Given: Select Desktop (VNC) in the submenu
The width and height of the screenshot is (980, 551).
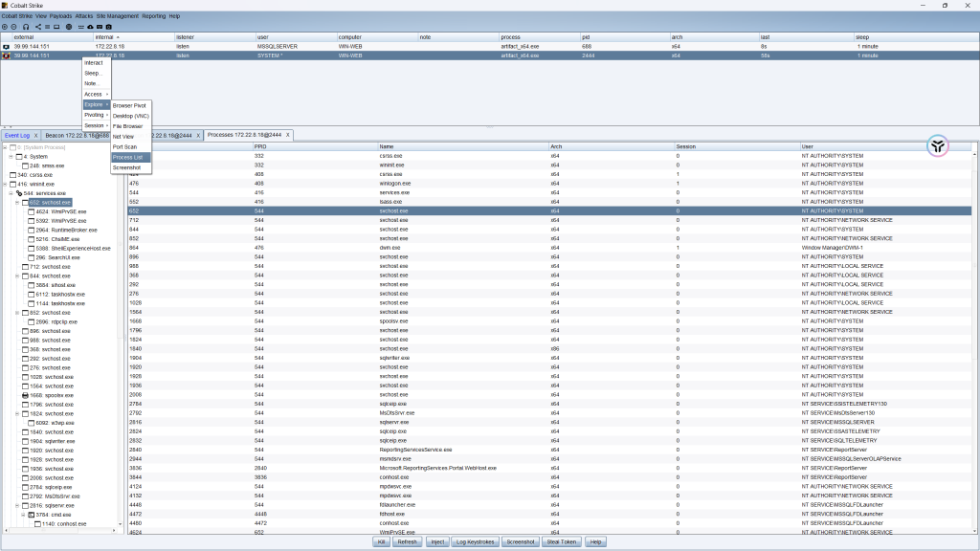Looking at the screenshot, I should (x=130, y=116).
